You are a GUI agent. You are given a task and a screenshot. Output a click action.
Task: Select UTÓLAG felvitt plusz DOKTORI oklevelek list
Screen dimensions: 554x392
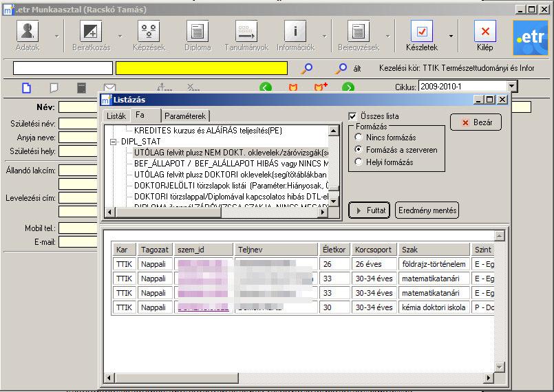tap(231, 175)
